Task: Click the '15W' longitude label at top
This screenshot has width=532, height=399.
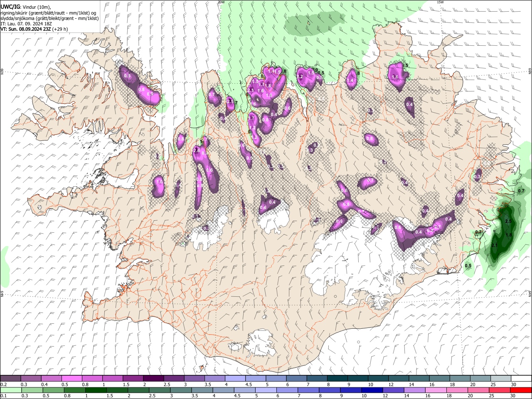Action: coord(440,2)
